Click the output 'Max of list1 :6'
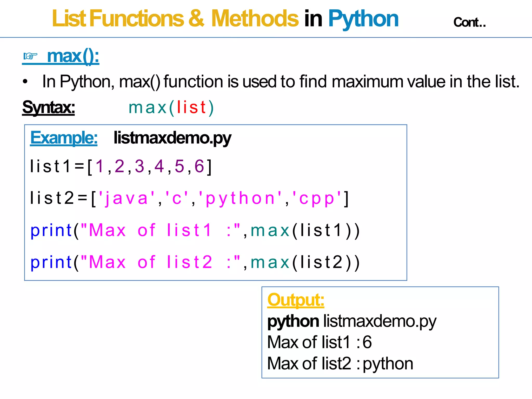Screen dimensions: 532x399 point(320,342)
